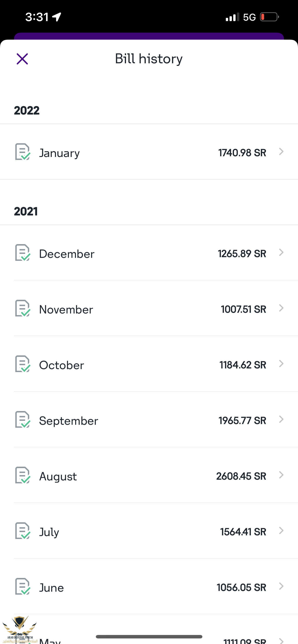The height and width of the screenshot is (644, 298).
Task: Open the chevron beside 1007.51 SR
Action: coord(281,308)
